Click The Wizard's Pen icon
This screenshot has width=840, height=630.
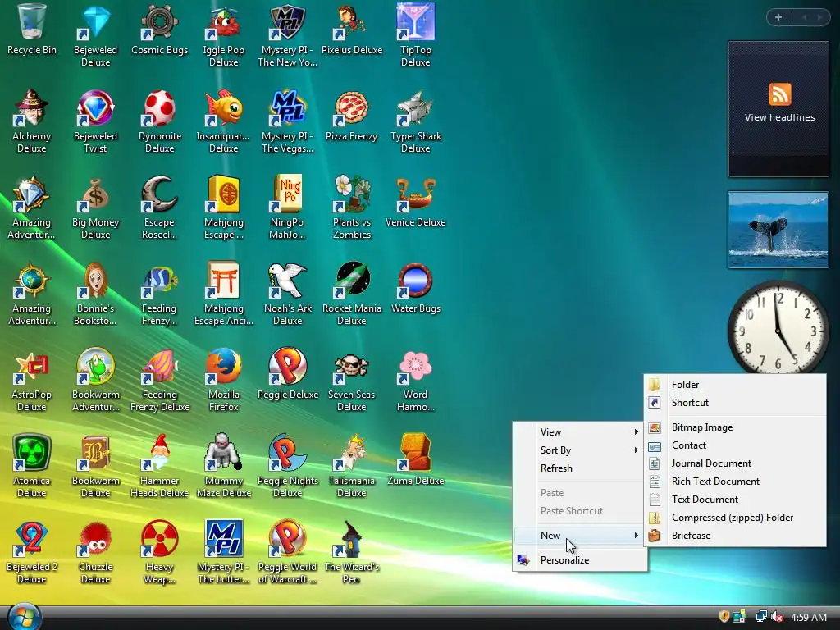tap(351, 539)
